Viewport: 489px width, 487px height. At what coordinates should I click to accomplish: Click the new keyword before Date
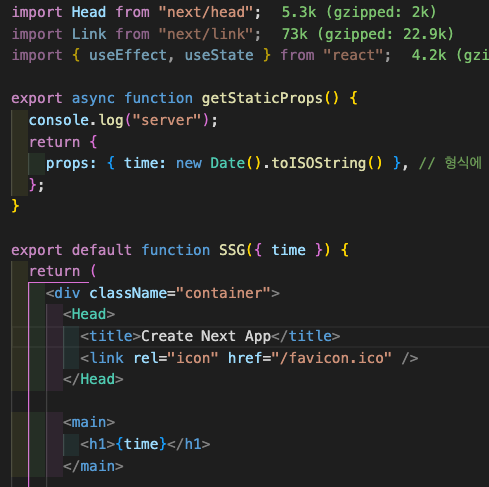[189, 163]
